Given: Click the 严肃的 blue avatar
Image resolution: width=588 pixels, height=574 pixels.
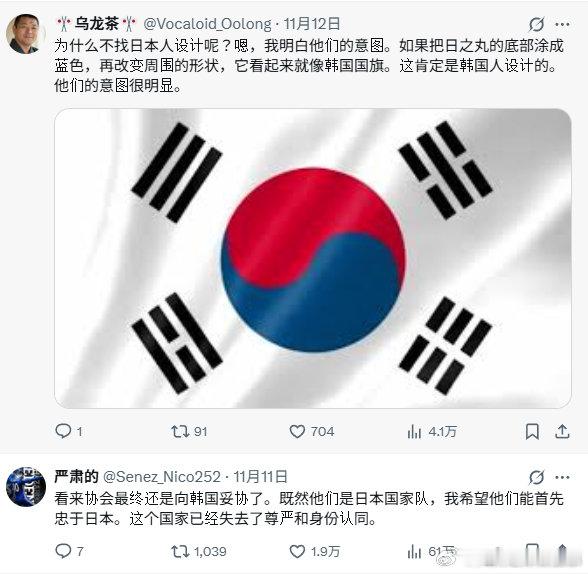Looking at the screenshot, I should [26, 487].
